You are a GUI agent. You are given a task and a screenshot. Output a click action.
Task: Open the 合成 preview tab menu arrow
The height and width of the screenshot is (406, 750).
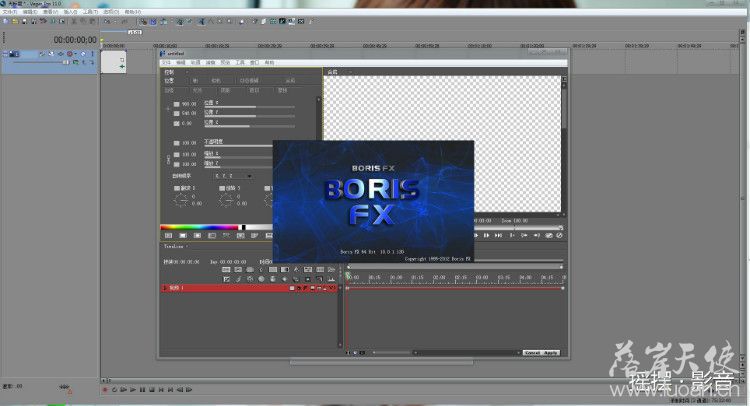point(350,72)
